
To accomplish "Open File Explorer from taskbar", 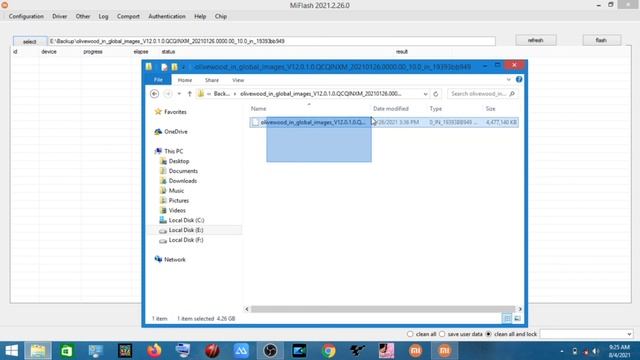I will coord(38,351).
